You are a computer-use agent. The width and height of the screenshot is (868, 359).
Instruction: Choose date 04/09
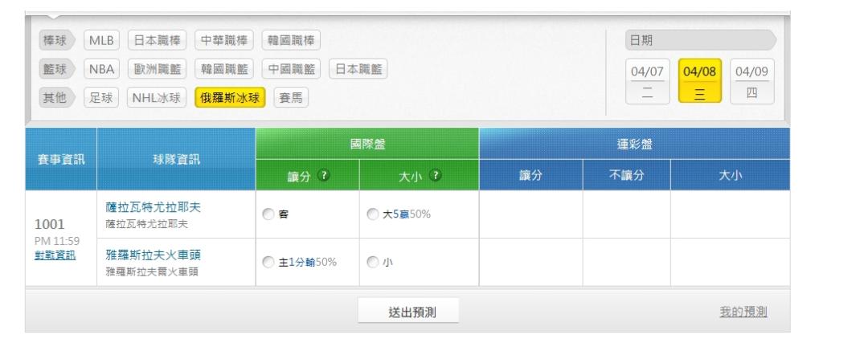pyautogui.click(x=751, y=81)
